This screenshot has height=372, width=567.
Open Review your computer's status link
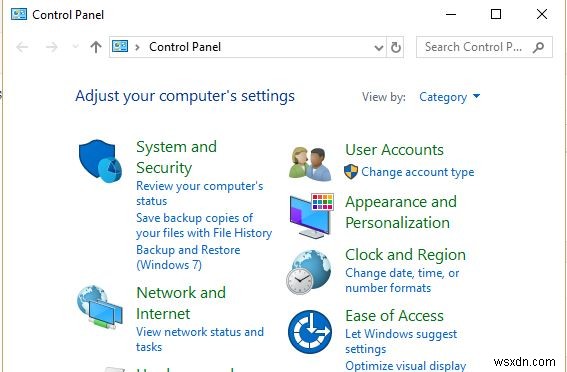click(200, 193)
